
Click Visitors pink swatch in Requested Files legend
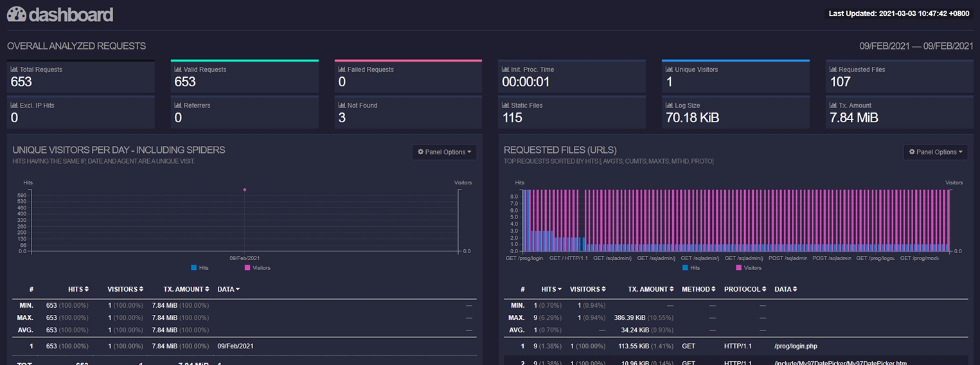click(x=738, y=267)
